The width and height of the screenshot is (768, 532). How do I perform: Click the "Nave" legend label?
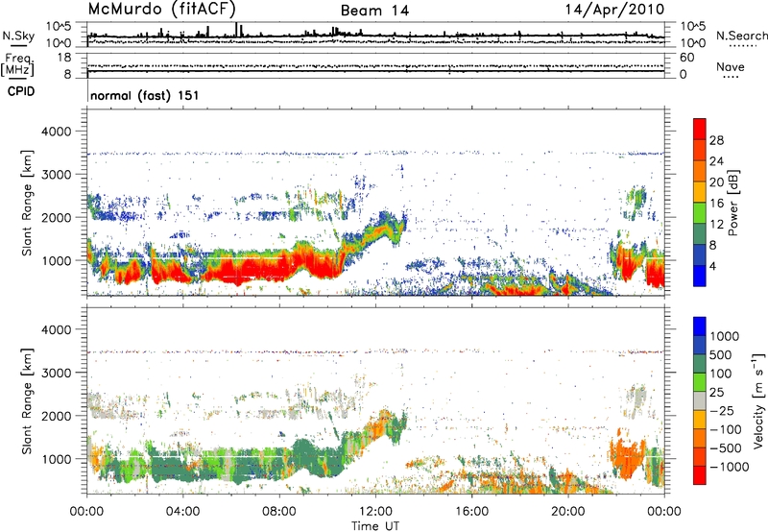pos(731,67)
